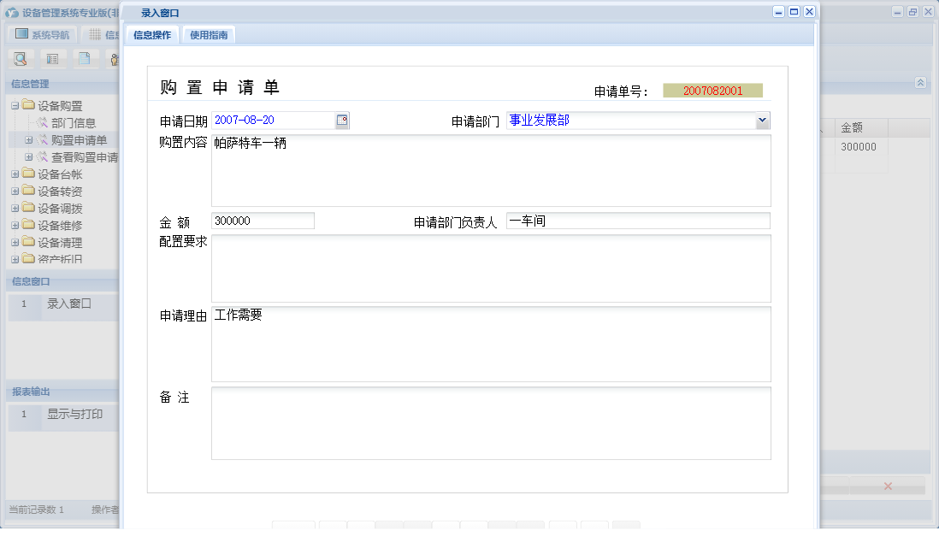Screen dimensions: 939x560
Task: Click the 设备购置 folder icon
Action: [x=28, y=105]
